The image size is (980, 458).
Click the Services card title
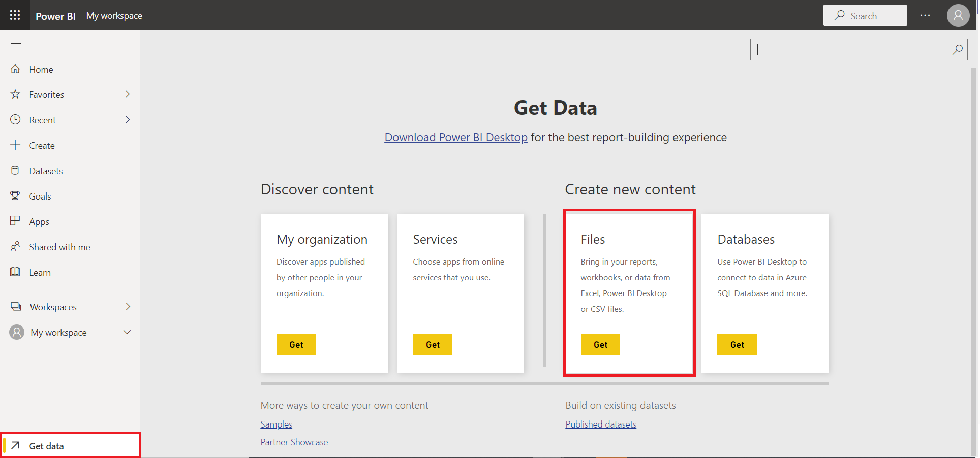[435, 239]
